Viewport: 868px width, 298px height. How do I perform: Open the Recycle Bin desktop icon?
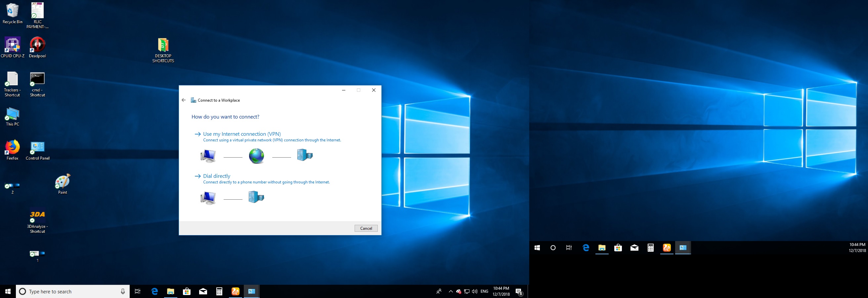[x=13, y=13]
